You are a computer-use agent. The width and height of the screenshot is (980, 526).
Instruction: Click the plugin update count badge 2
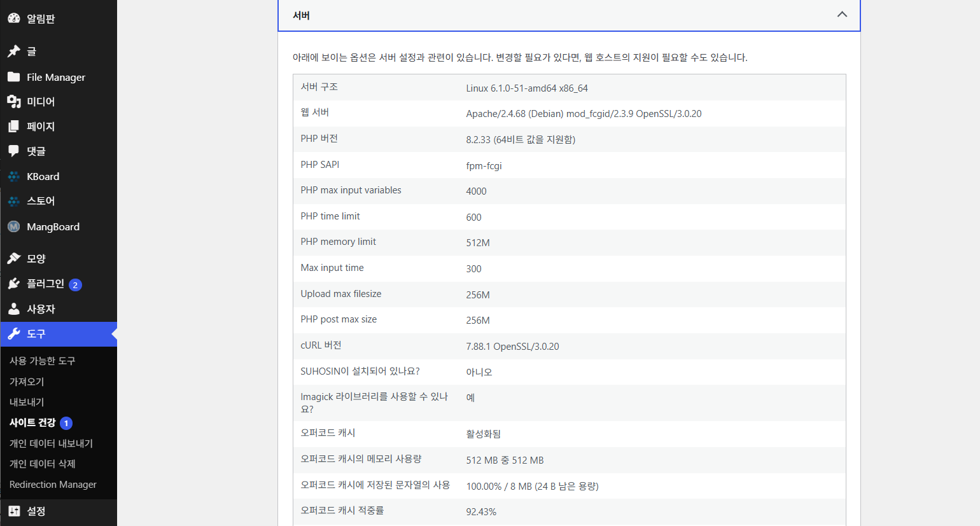click(75, 285)
